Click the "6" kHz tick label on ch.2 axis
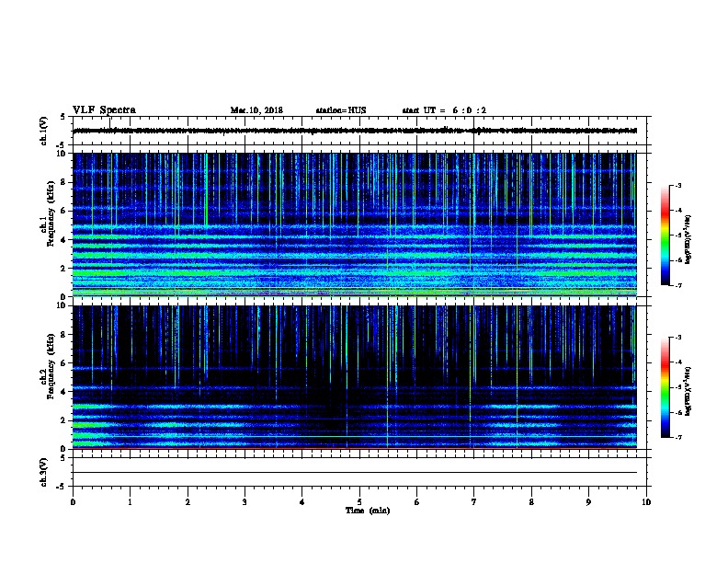 click(64, 362)
